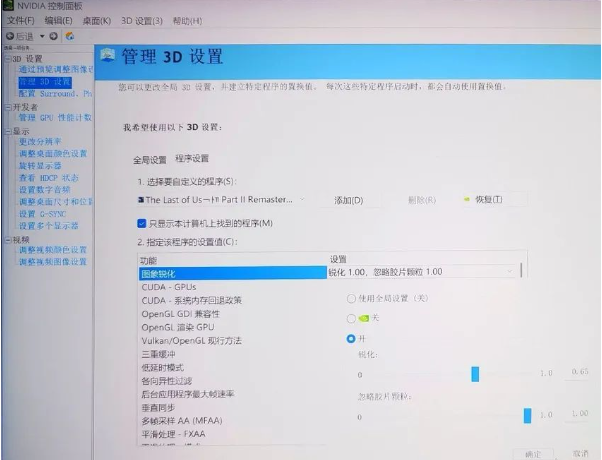Click the green NVIDIA icon beside 关

point(363,318)
